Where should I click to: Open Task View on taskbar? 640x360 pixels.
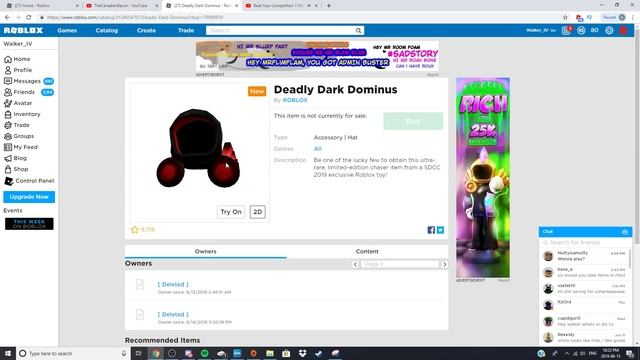pos(139,353)
